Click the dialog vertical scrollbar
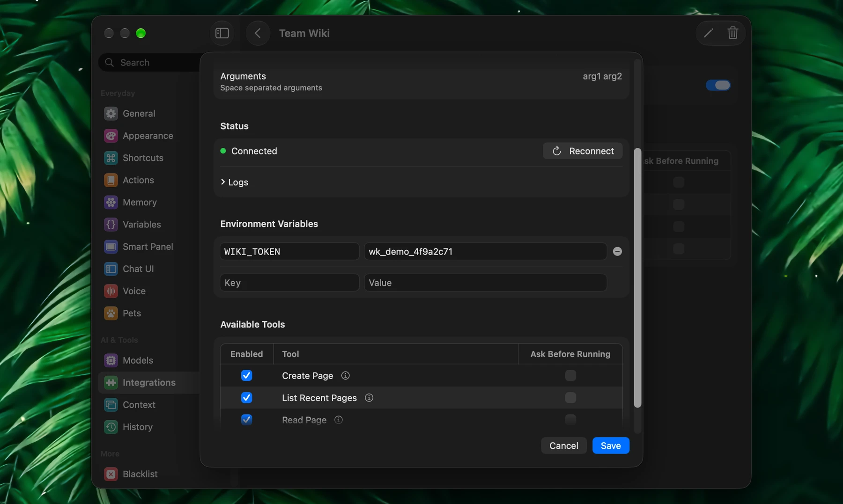This screenshot has width=843, height=504. click(637, 278)
